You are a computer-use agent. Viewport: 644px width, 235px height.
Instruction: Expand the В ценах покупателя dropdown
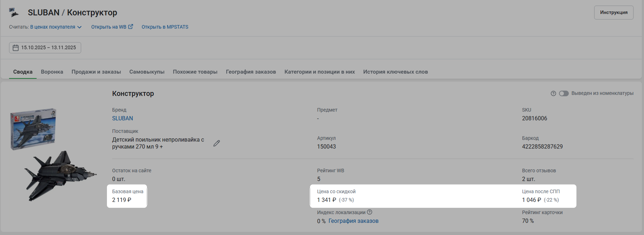click(x=53, y=27)
